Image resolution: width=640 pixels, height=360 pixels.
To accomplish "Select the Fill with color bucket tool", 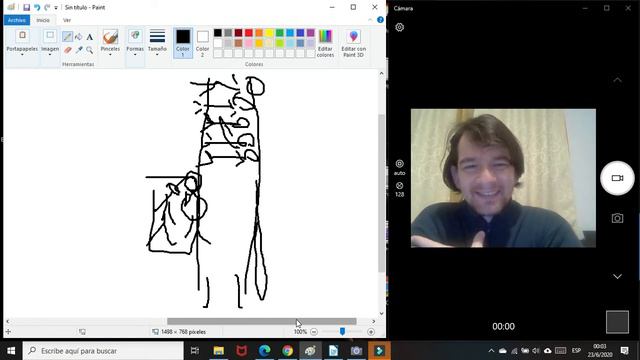I will [78, 37].
